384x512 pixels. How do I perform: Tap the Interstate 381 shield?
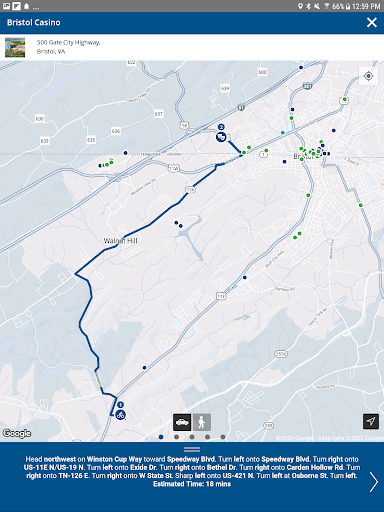click(307, 86)
